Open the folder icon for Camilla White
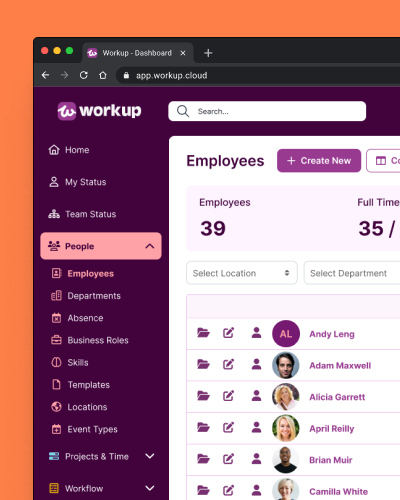Screen dimensions: 400x500 (x=203, y=490)
